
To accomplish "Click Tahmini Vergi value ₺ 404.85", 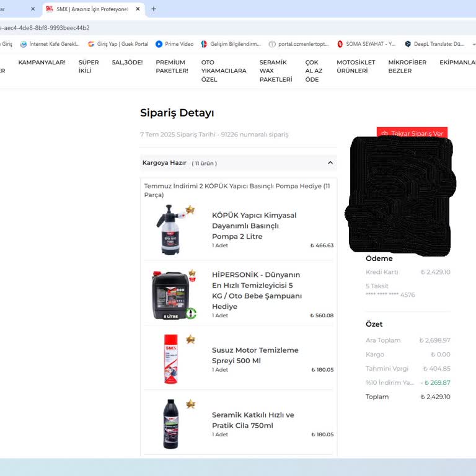I will pos(437,369).
